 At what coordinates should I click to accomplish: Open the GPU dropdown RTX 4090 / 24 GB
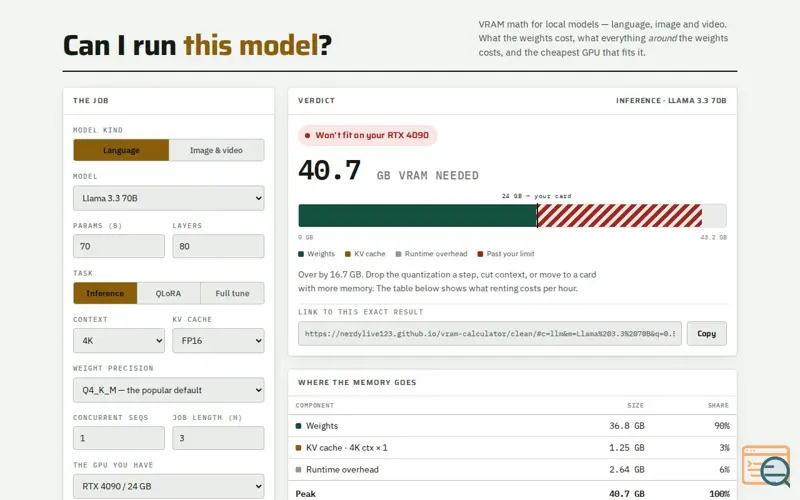point(168,486)
